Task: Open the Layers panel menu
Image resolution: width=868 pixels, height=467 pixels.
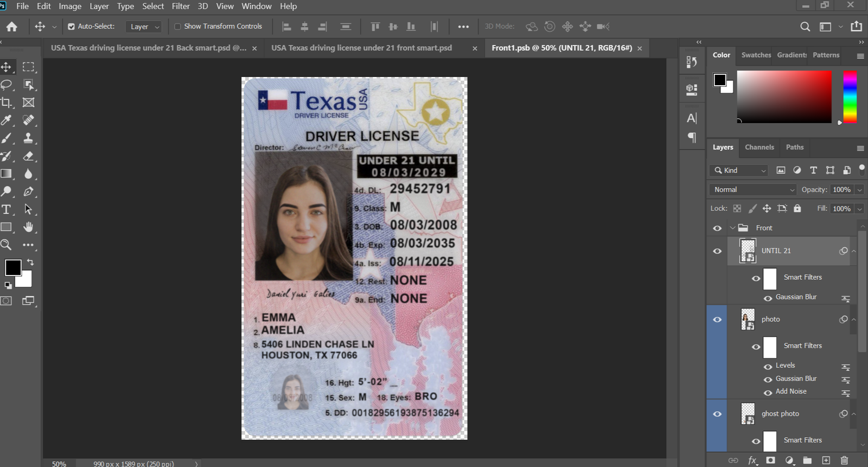Action: [860, 148]
